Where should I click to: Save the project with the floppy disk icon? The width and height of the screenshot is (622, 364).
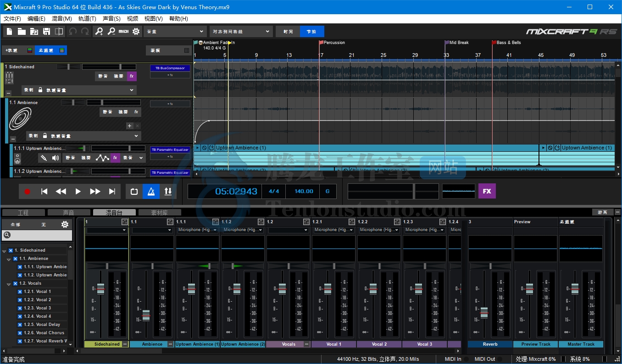46,31
